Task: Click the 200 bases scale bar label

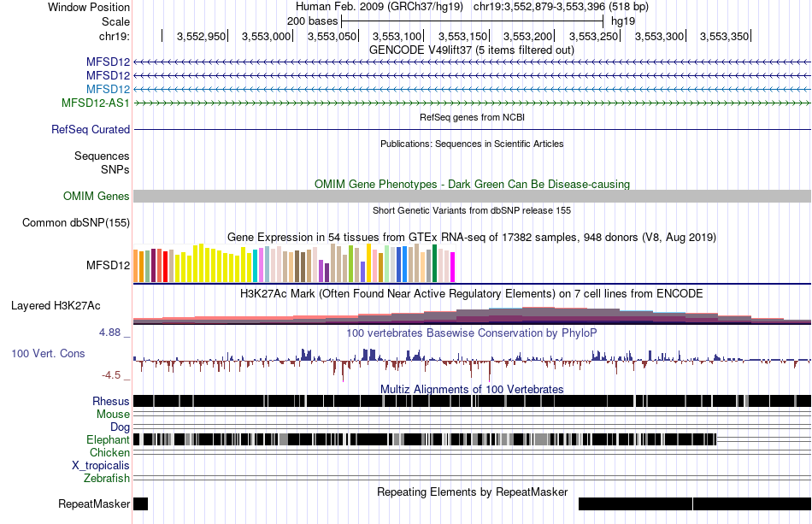Action: click(x=312, y=21)
